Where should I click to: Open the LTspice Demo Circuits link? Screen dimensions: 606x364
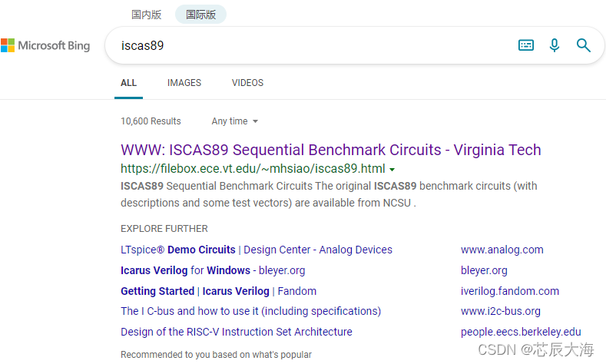click(257, 250)
